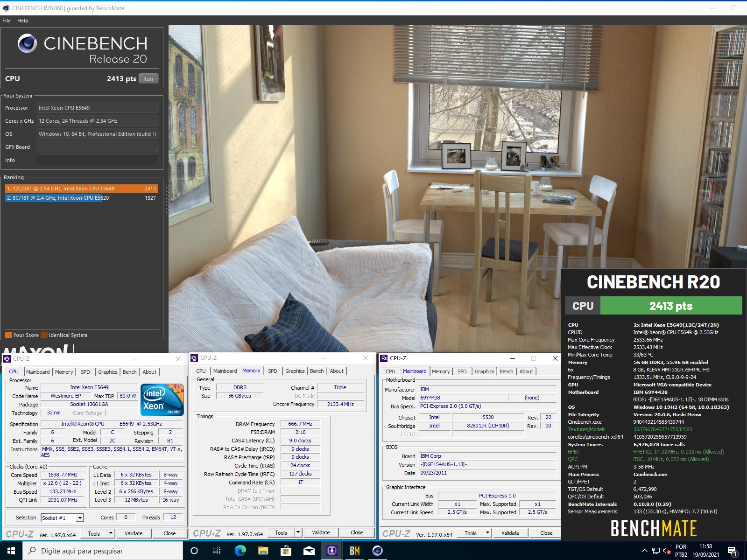Image resolution: width=747 pixels, height=560 pixels.
Task: Select ranking entry Xeon E5649 2413
Action: click(x=82, y=189)
